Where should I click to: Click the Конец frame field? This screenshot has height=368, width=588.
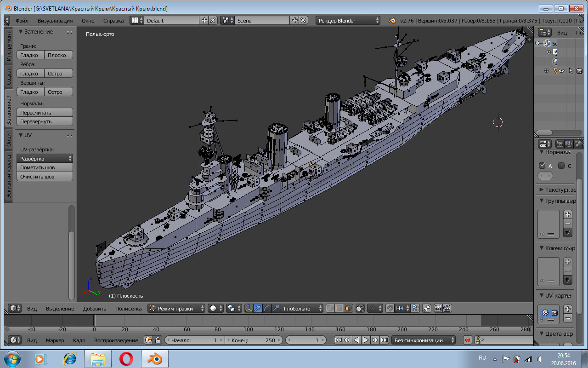click(x=254, y=340)
